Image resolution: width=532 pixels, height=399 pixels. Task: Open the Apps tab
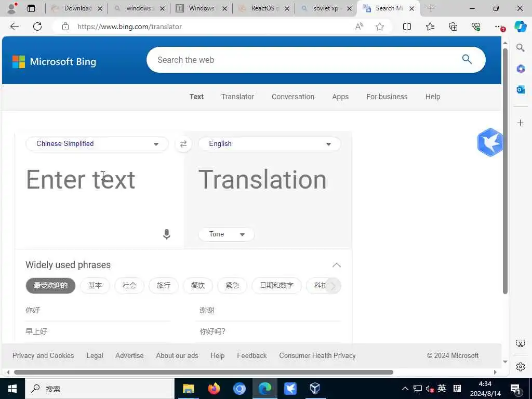340,97
